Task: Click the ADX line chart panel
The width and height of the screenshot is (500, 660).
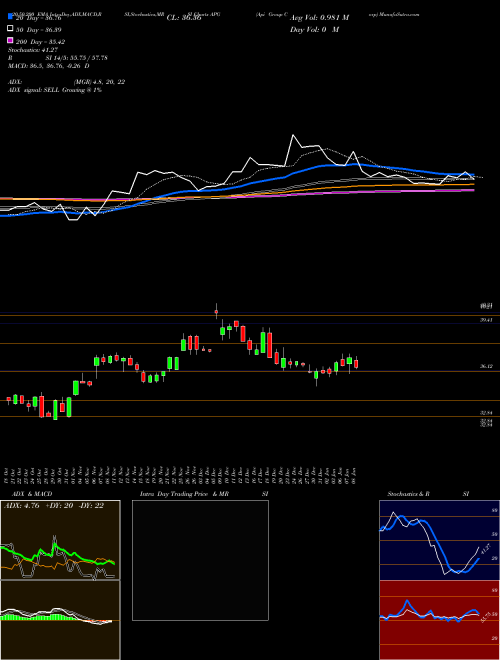Action: coord(60,540)
